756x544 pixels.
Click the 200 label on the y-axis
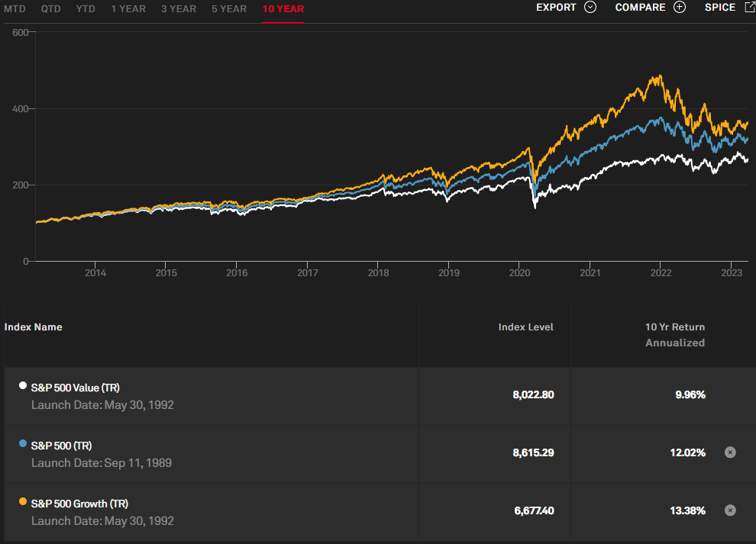[x=21, y=185]
